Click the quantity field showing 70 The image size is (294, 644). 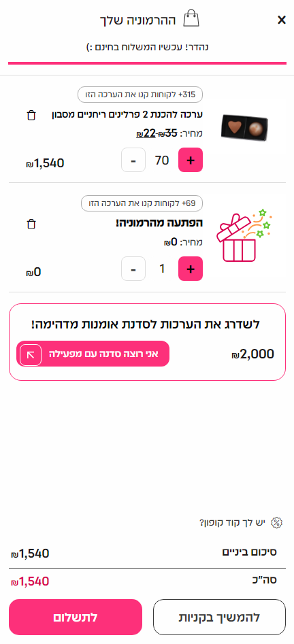(x=162, y=160)
